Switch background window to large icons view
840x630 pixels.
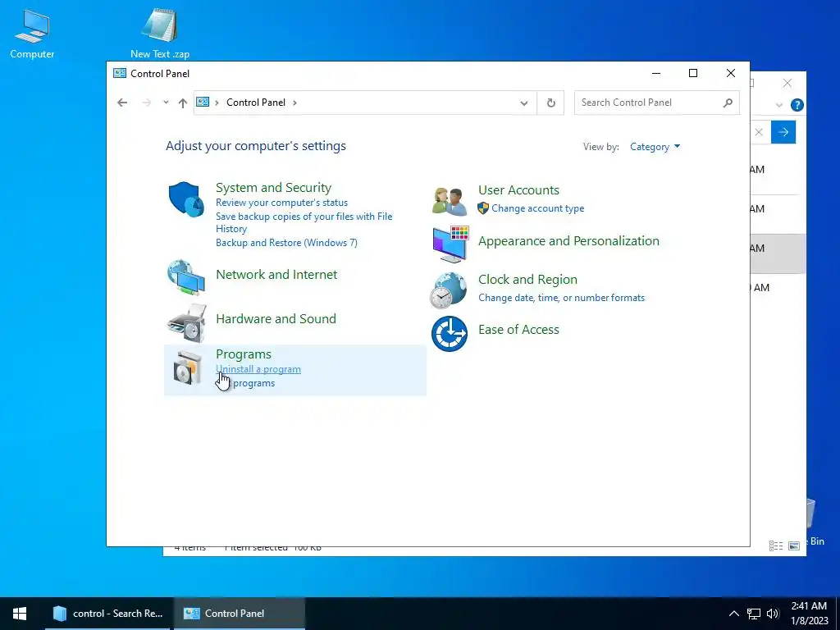[794, 546]
